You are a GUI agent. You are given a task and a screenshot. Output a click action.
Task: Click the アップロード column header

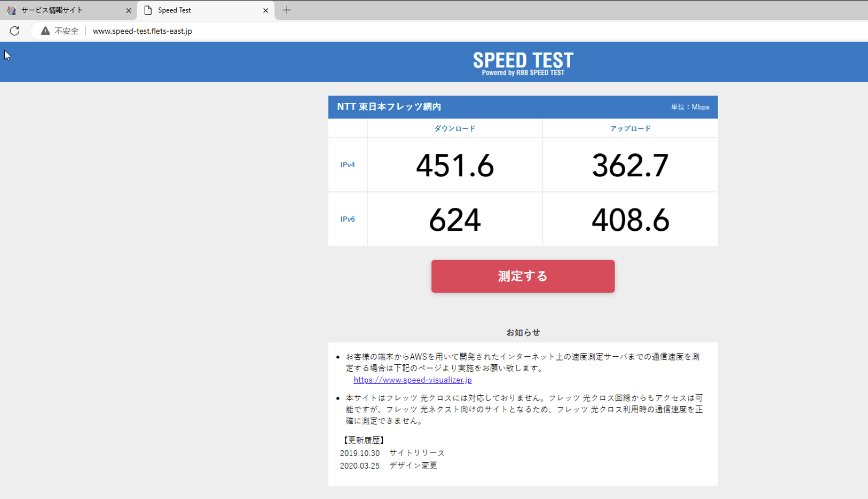pos(630,128)
